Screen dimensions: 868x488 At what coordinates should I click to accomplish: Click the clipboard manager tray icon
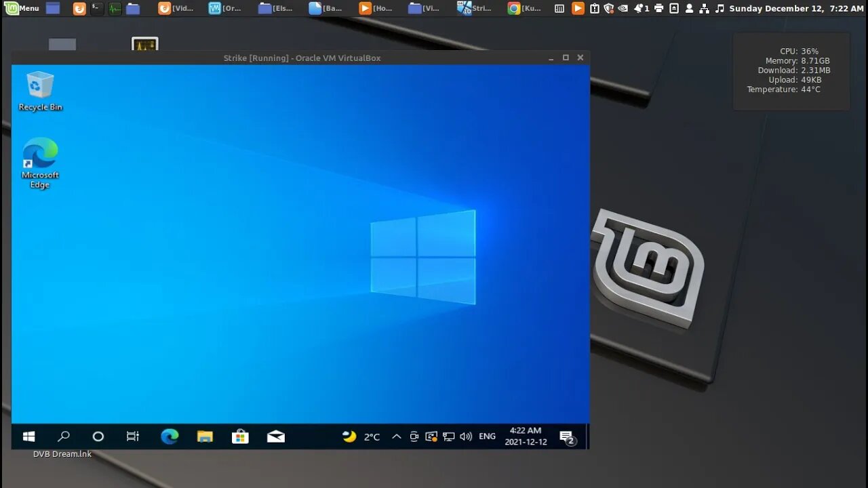[x=594, y=9]
